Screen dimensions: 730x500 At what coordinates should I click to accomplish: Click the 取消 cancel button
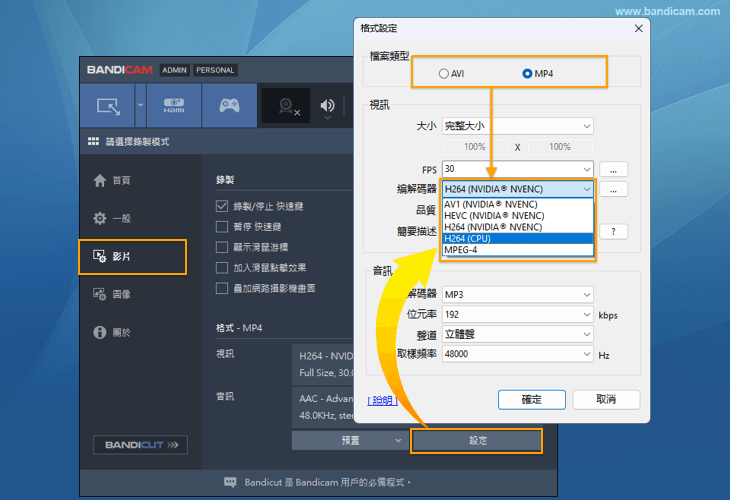[606, 399]
